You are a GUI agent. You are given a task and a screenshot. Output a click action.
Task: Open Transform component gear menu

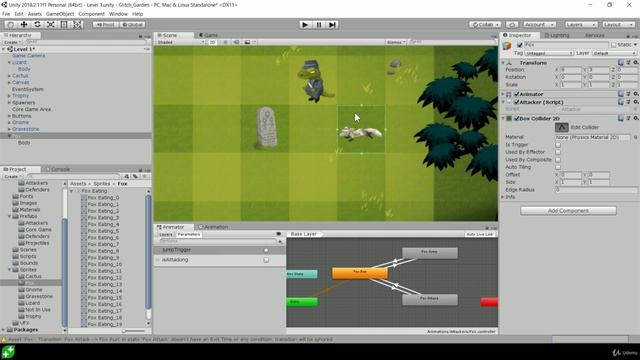pos(636,62)
